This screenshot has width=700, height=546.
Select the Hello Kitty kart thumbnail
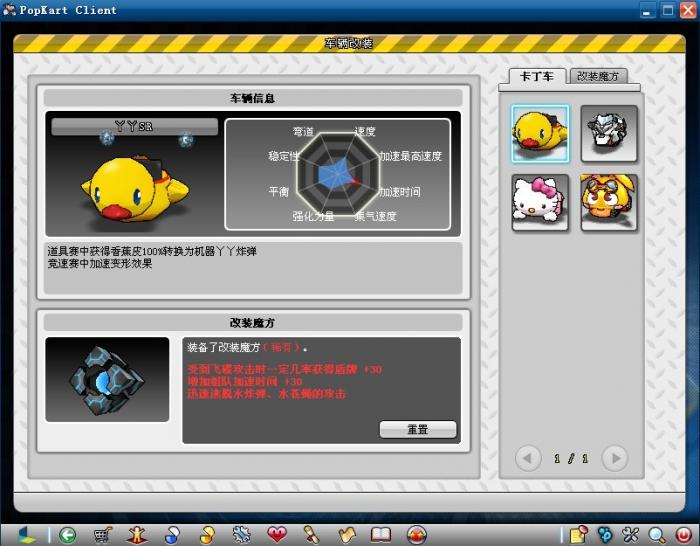coord(540,202)
